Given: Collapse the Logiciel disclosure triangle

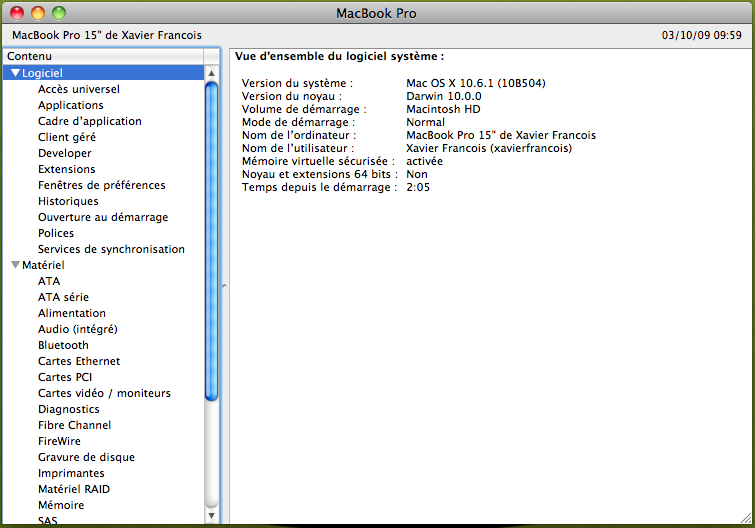Looking at the screenshot, I should [15, 73].
